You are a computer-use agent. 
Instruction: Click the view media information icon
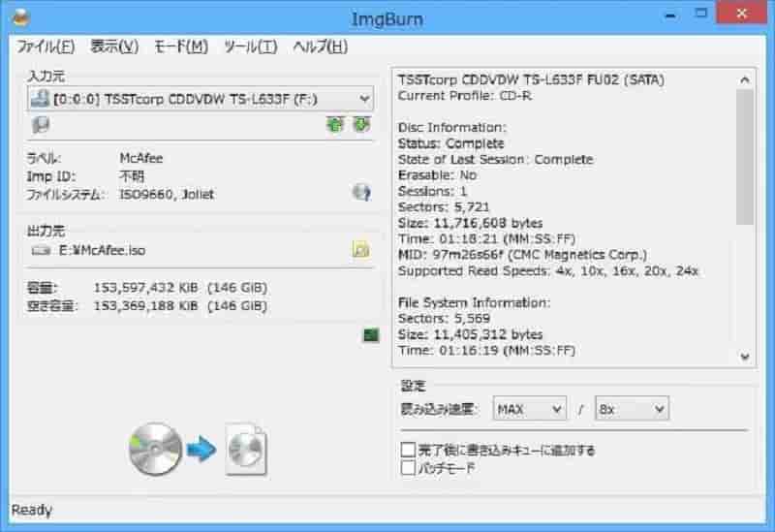(40, 125)
